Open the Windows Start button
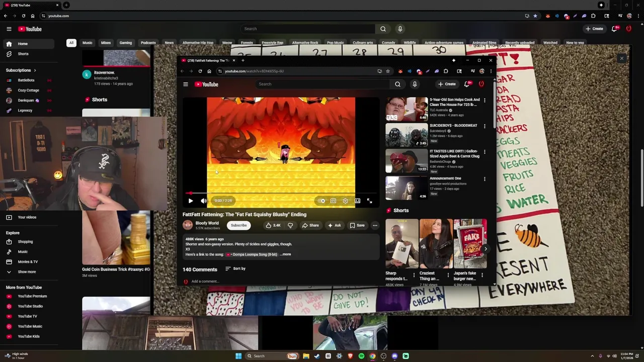644x362 pixels. pyautogui.click(x=238, y=356)
